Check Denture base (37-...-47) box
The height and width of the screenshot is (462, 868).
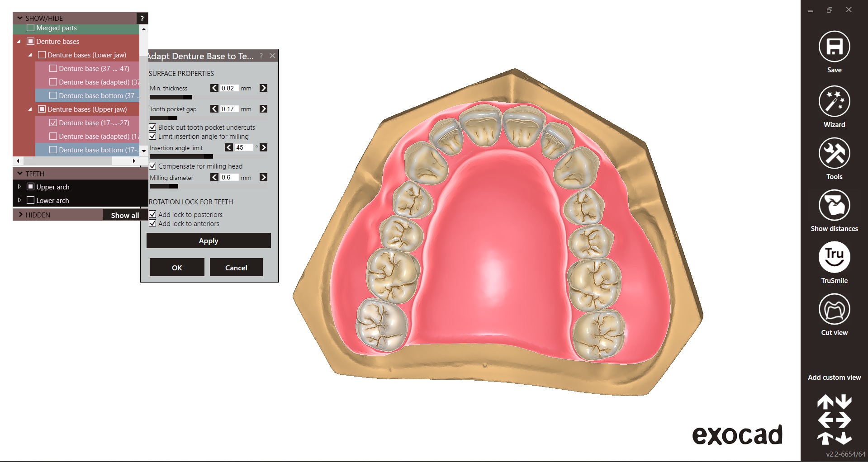[x=53, y=68]
